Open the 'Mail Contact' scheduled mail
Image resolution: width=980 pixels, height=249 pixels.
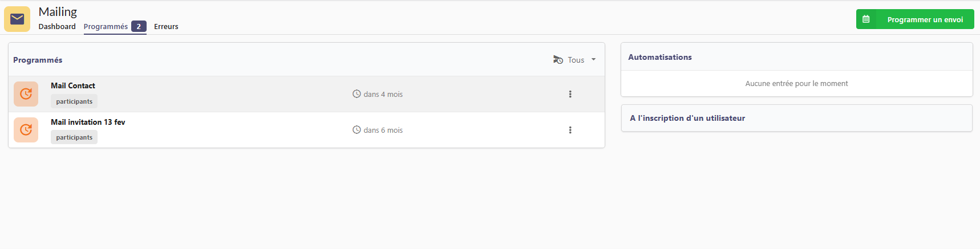[73, 85]
